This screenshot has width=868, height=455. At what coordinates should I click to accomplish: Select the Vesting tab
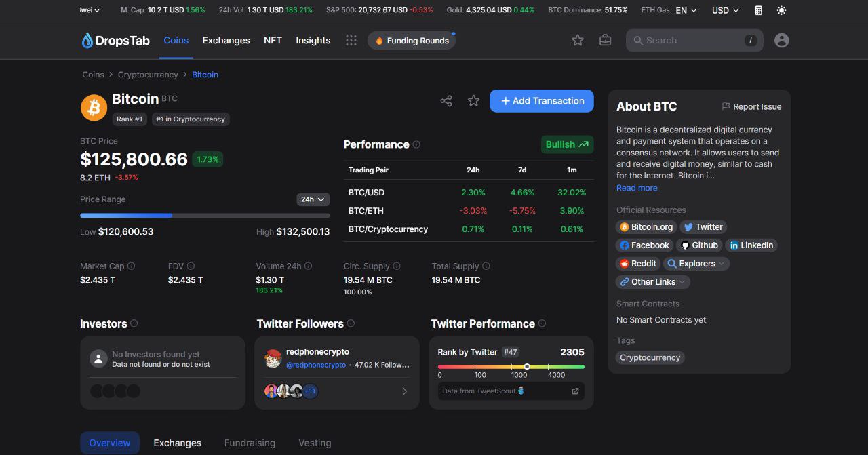tap(315, 443)
